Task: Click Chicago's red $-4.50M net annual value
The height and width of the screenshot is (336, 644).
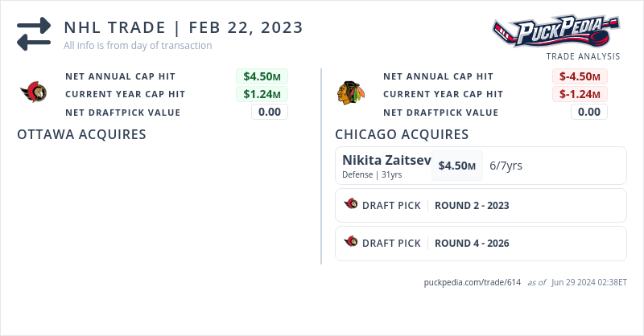Action: pyautogui.click(x=580, y=76)
